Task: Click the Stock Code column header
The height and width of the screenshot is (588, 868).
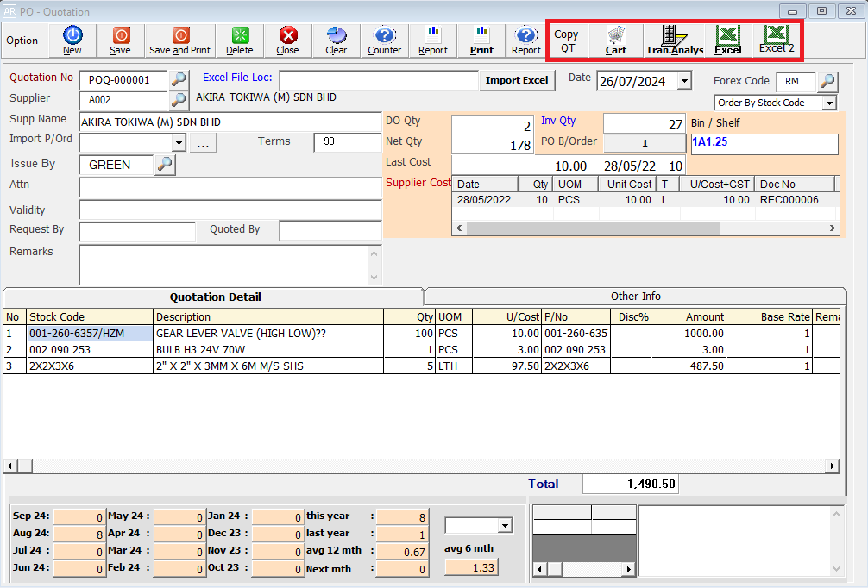Action: pos(90,317)
